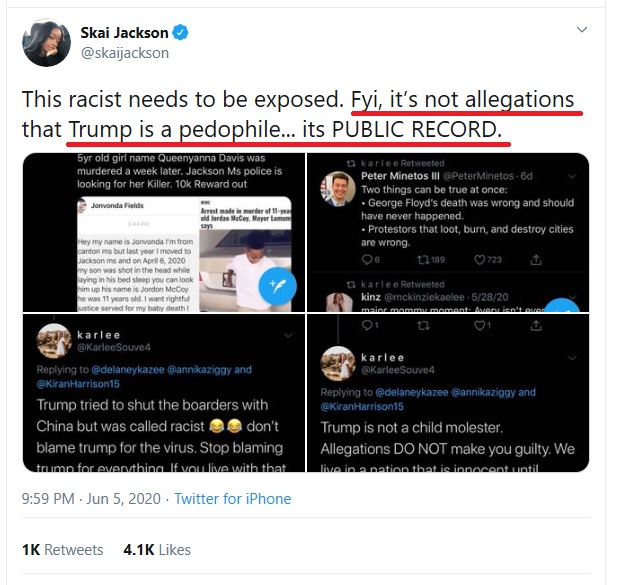The width and height of the screenshot is (622, 585).
Task: Click share icon on Peter Minetos tweet
Action: [x=536, y=260]
